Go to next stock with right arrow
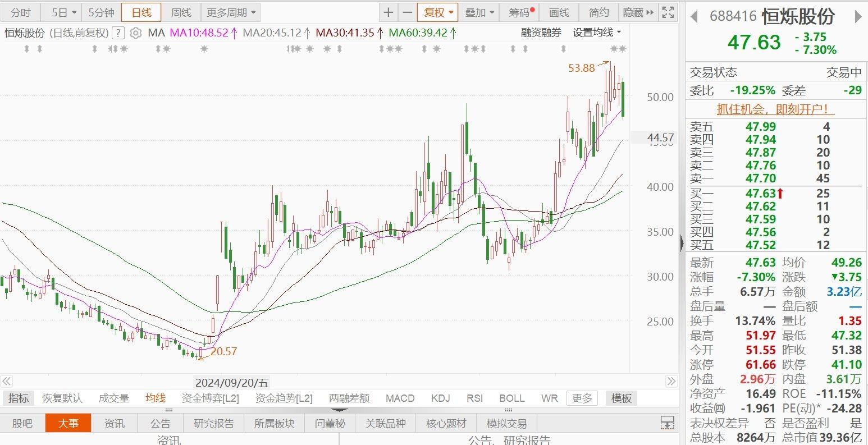 (x=858, y=17)
